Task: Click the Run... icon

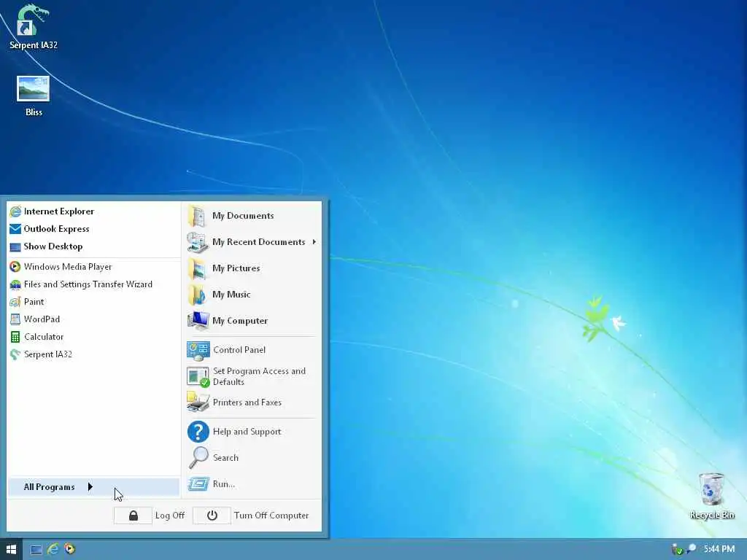Action: pos(198,484)
